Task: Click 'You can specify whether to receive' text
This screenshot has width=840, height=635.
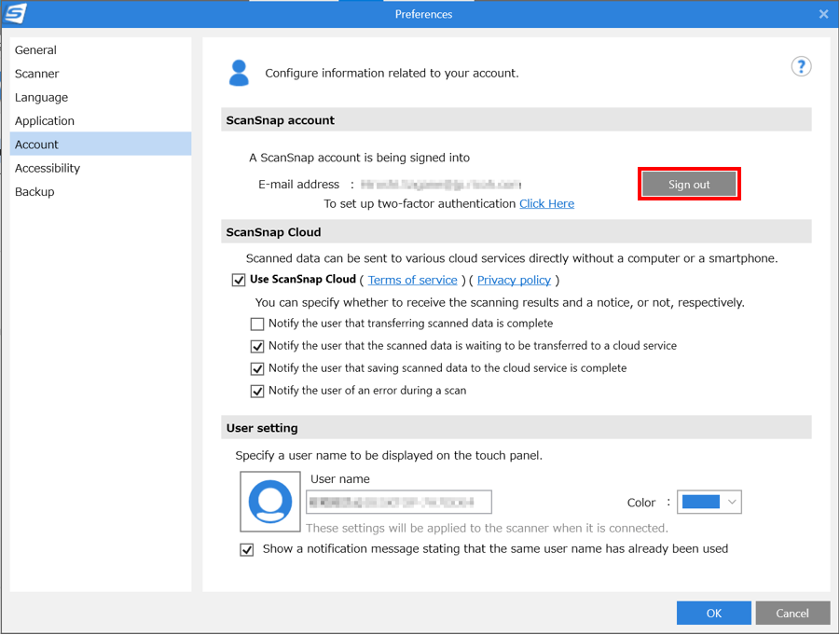Action: pyautogui.click(x=500, y=302)
